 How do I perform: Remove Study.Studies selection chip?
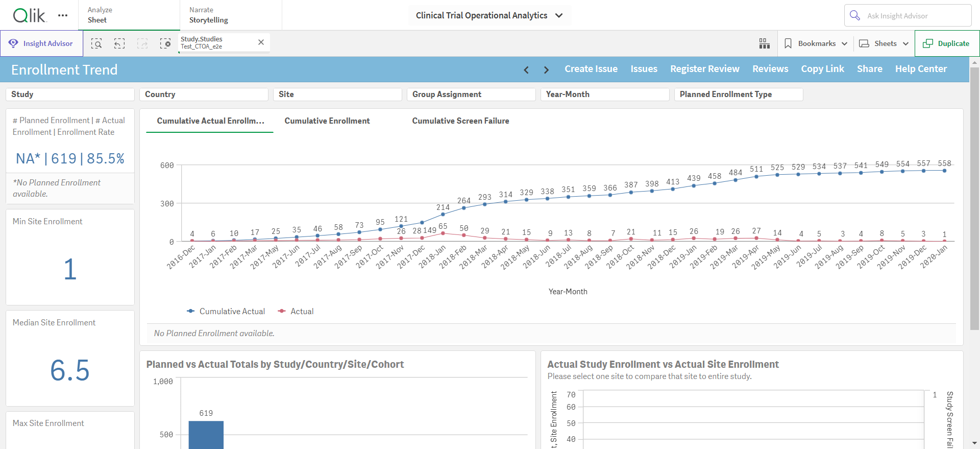261,42
